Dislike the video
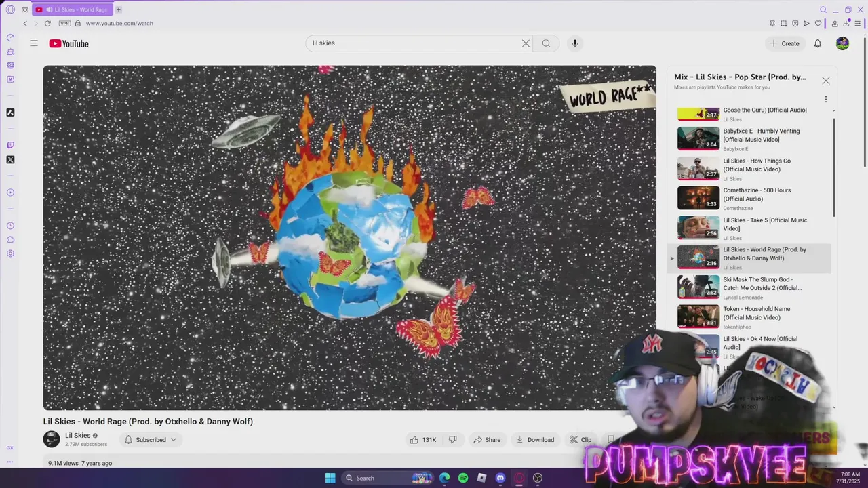The height and width of the screenshot is (488, 868). point(453,440)
